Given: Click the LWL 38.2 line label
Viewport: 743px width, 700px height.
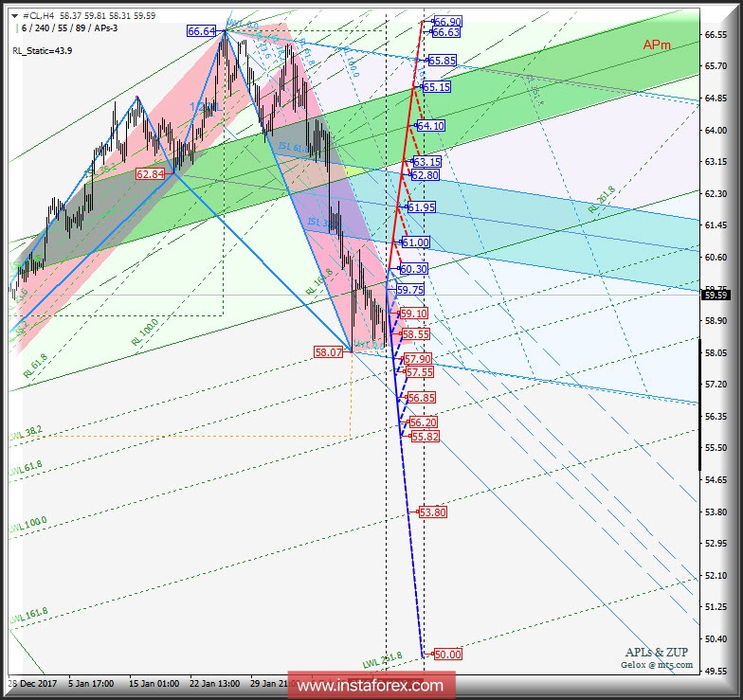Looking at the screenshot, I should coord(26,433).
